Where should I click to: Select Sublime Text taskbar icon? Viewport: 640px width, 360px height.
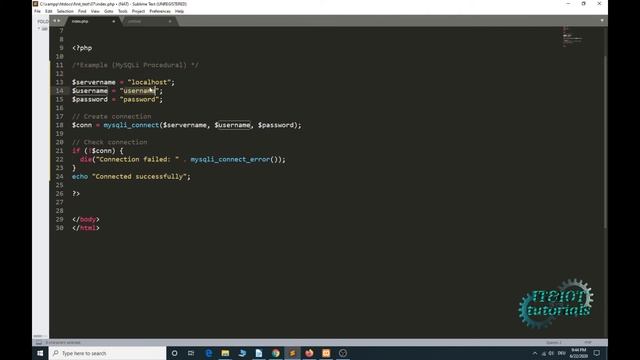tap(292, 353)
